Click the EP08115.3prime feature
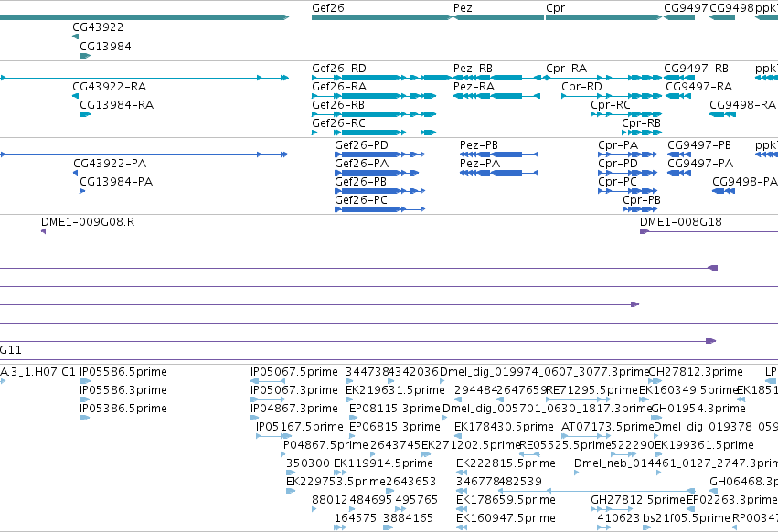Screen dimensions: 778x532 point(353,418)
